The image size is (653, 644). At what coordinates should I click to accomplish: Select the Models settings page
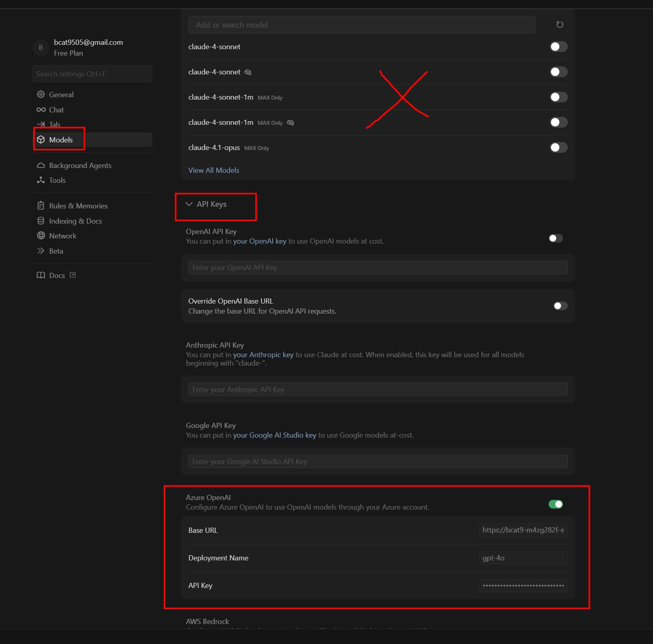92,140
